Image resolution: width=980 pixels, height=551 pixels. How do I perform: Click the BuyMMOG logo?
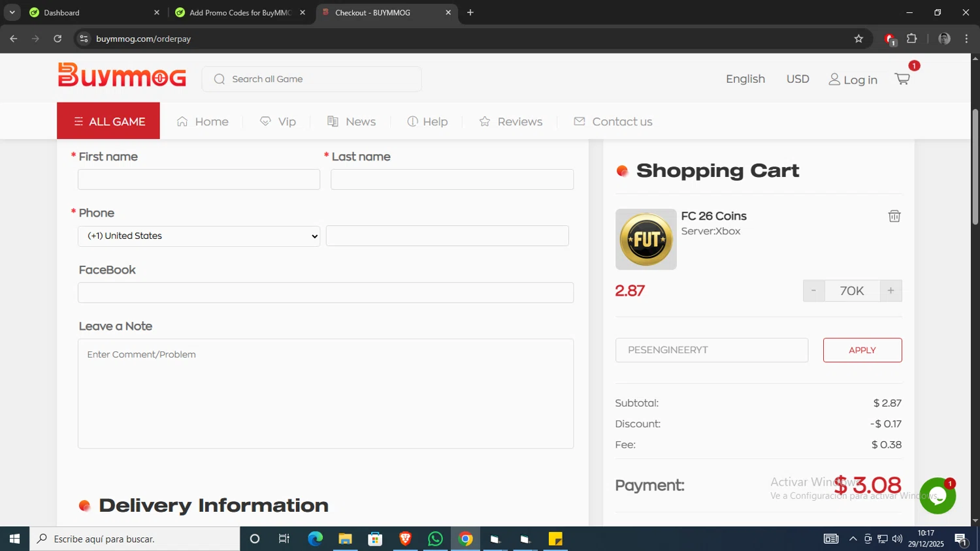coord(122,76)
